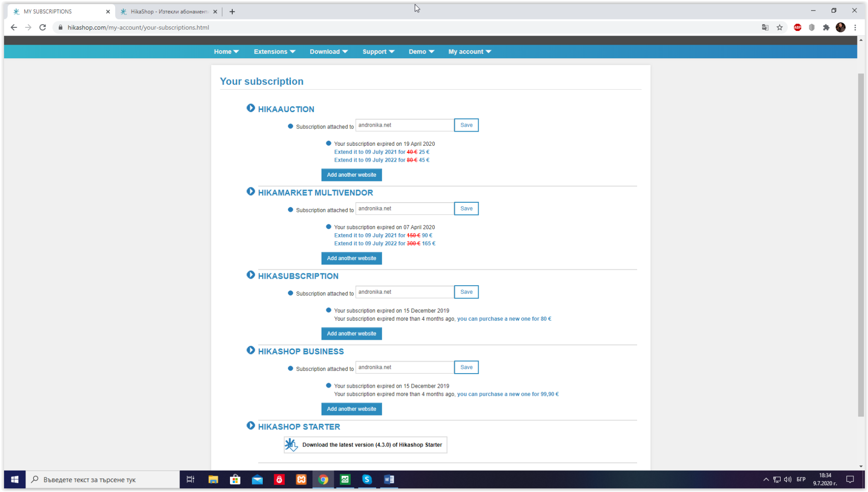This screenshot has width=868, height=492.
Task: Open the HIKASHOP STARTER heading link
Action: click(299, 427)
